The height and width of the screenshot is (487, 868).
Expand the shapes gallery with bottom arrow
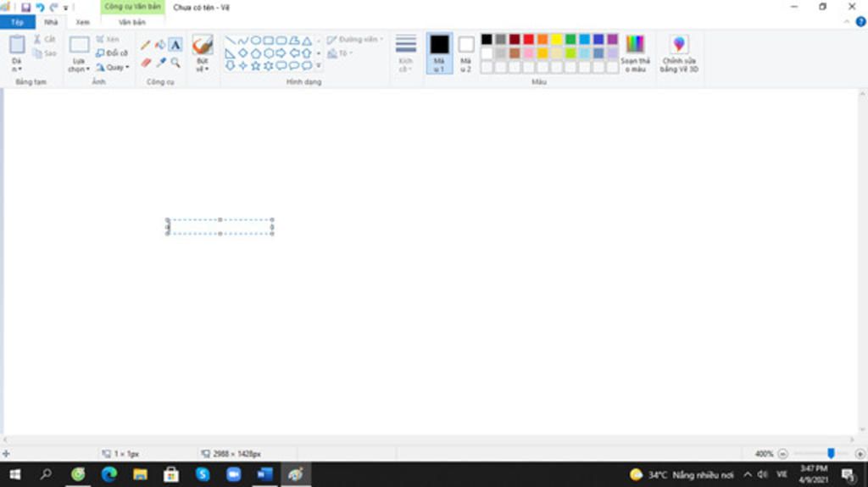tap(319, 66)
